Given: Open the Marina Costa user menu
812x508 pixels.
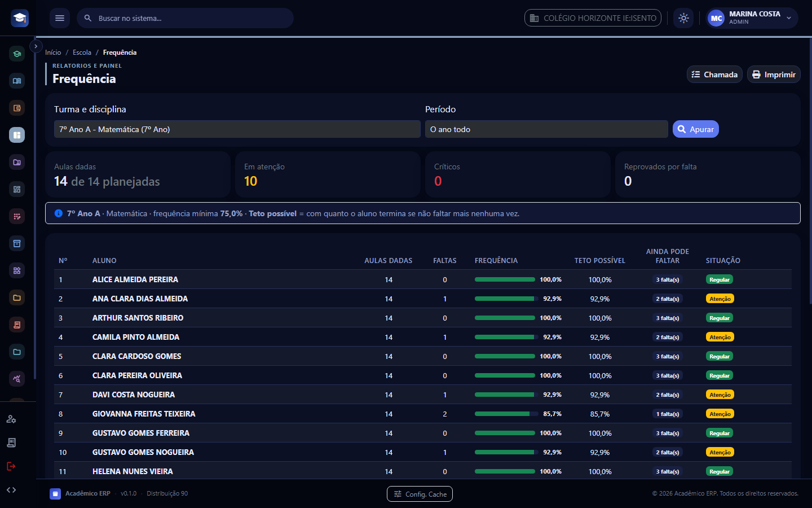Looking at the screenshot, I should 752,18.
